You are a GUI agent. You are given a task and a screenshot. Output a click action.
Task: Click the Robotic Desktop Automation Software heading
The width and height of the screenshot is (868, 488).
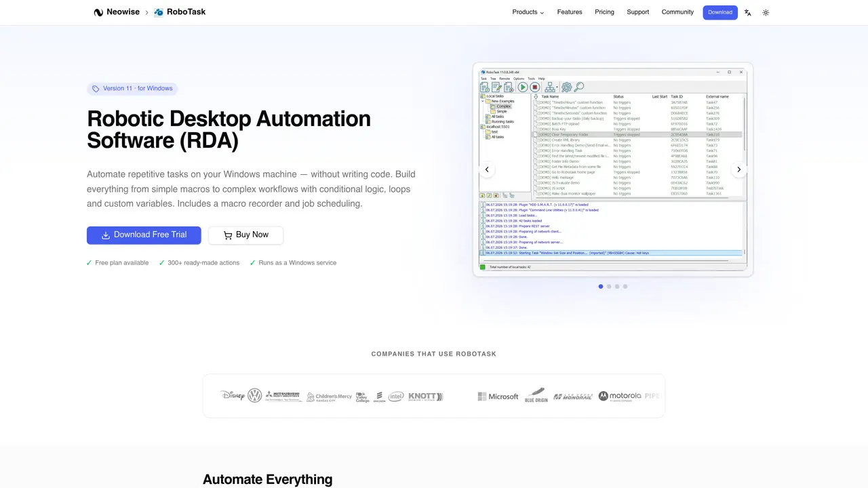[x=229, y=129]
